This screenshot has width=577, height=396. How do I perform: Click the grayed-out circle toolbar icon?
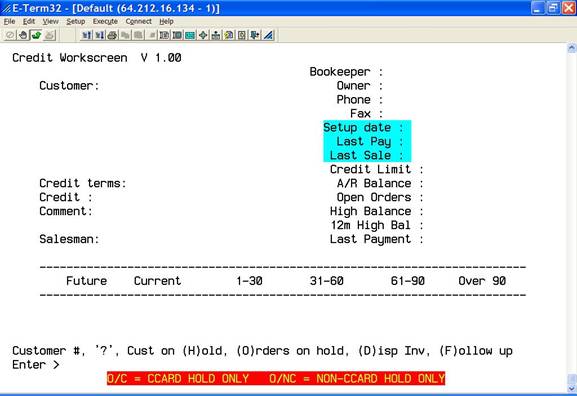[x=10, y=35]
